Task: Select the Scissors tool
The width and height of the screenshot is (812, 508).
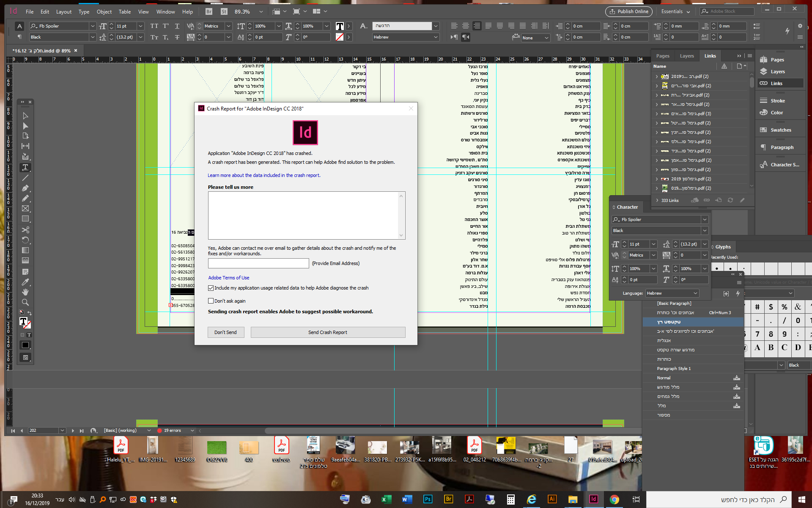Action: 25,229
